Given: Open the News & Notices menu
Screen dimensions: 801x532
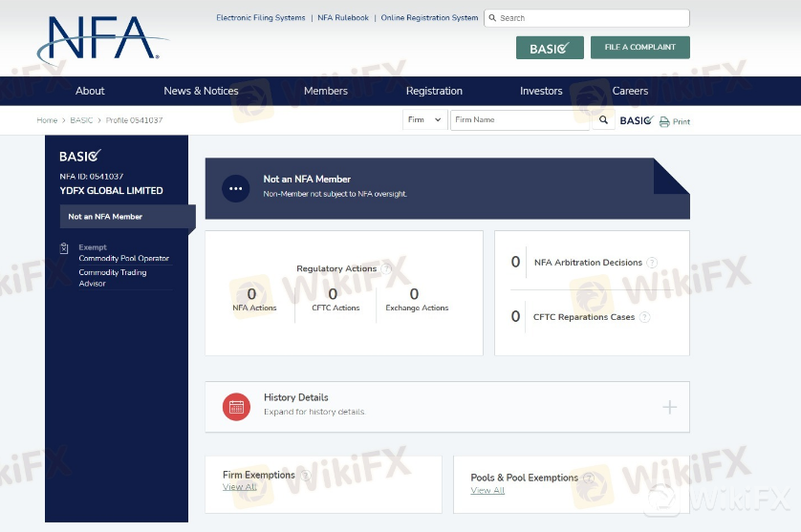Looking at the screenshot, I should click(201, 91).
